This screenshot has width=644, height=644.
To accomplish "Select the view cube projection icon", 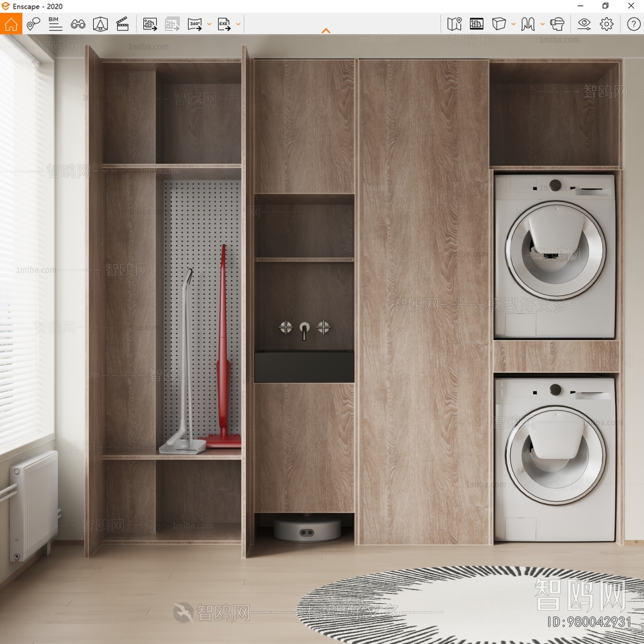I will coord(499,24).
